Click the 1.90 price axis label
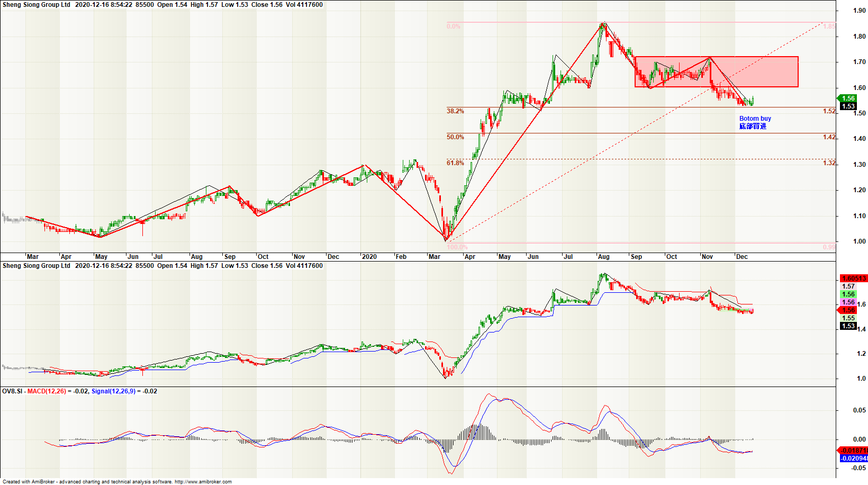Image resolution: width=868 pixels, height=485 pixels. click(x=860, y=11)
